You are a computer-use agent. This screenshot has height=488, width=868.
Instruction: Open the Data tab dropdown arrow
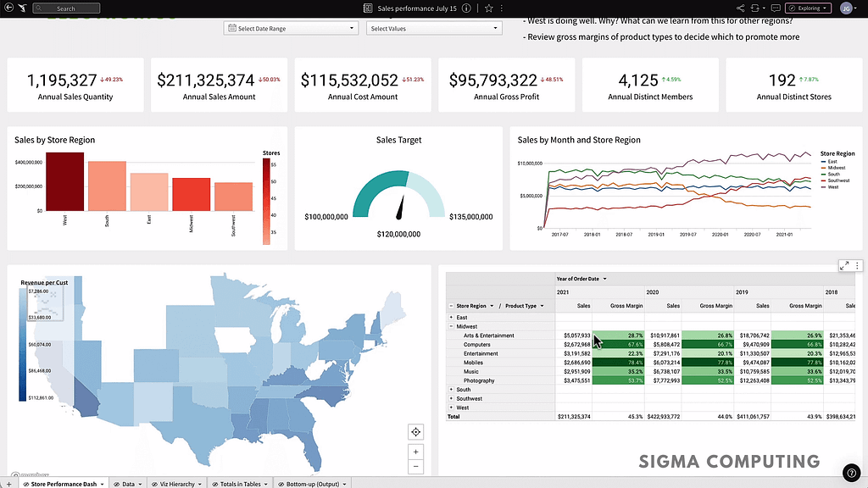(140, 484)
